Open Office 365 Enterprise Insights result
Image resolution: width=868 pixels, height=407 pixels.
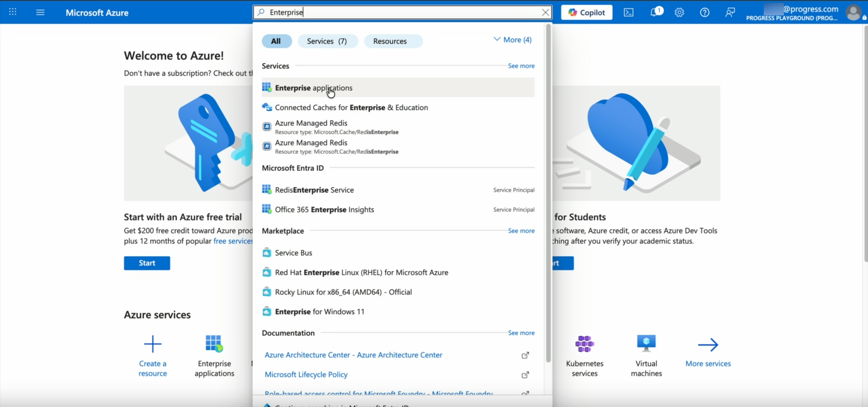398,209
